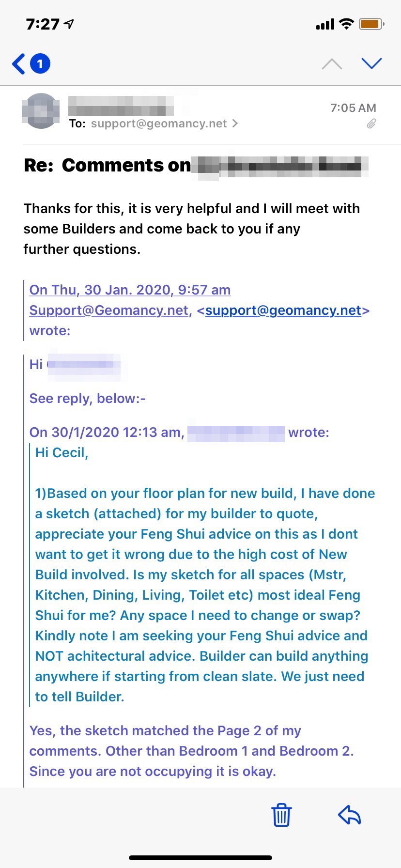Go to previous message with up arrow

tap(332, 63)
